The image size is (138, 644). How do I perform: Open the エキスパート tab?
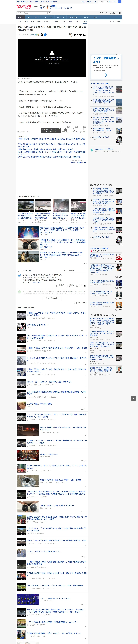[48, 17]
